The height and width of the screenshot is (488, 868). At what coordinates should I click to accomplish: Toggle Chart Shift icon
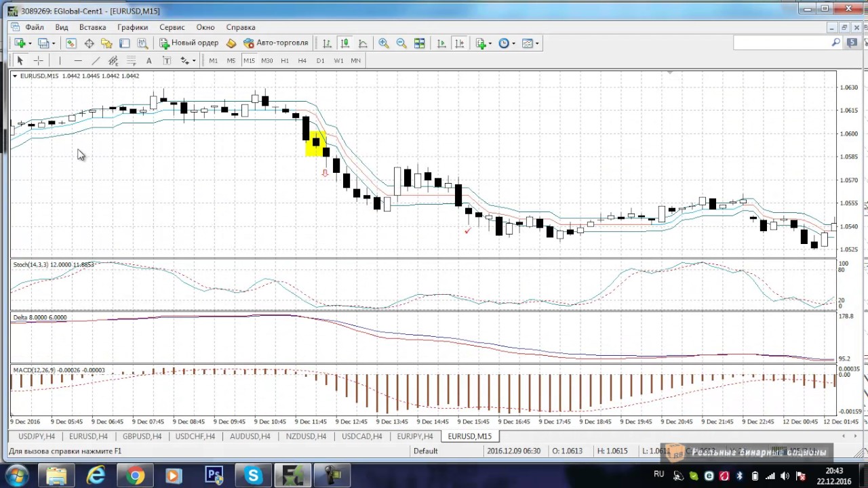[459, 43]
